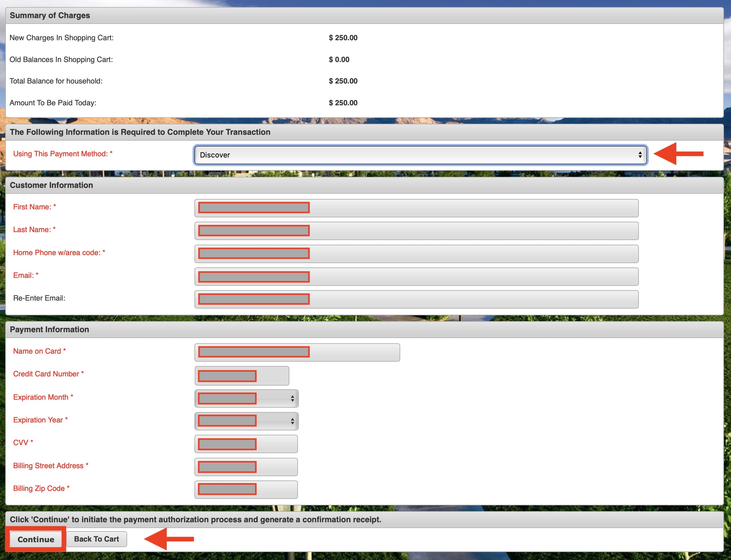Image resolution: width=731 pixels, height=560 pixels.
Task: Expand the Expiration Month dropdown
Action: pyautogui.click(x=246, y=398)
